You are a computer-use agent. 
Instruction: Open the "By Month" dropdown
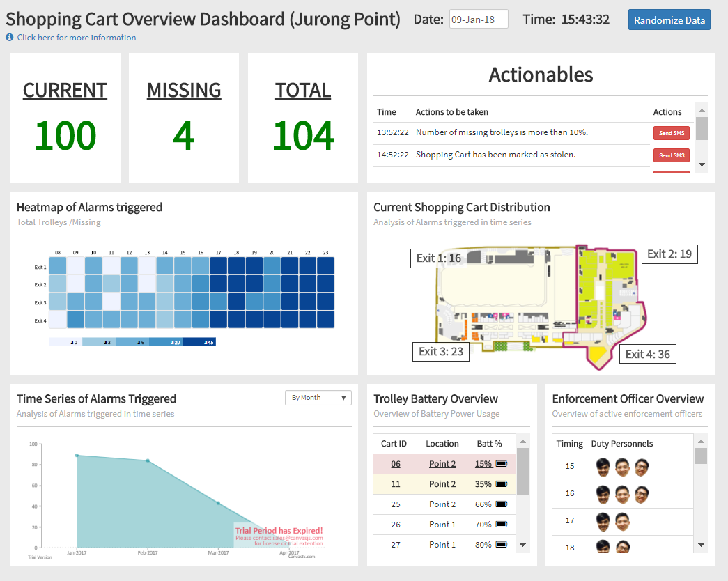click(x=318, y=397)
